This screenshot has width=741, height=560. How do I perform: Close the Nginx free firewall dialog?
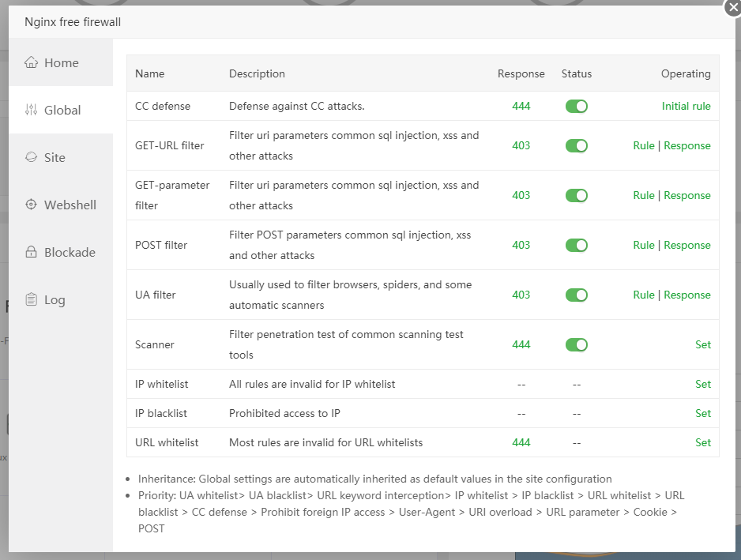click(733, 6)
